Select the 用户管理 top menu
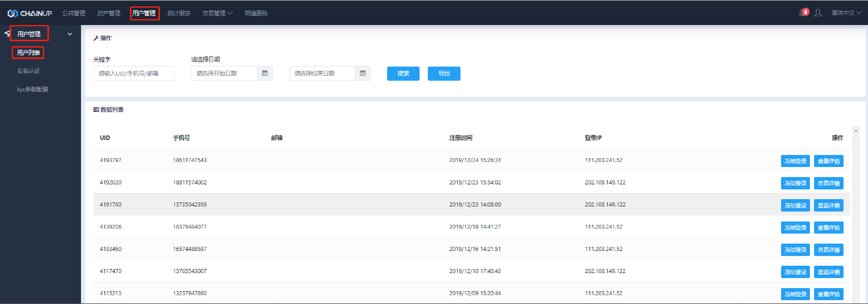 [144, 13]
